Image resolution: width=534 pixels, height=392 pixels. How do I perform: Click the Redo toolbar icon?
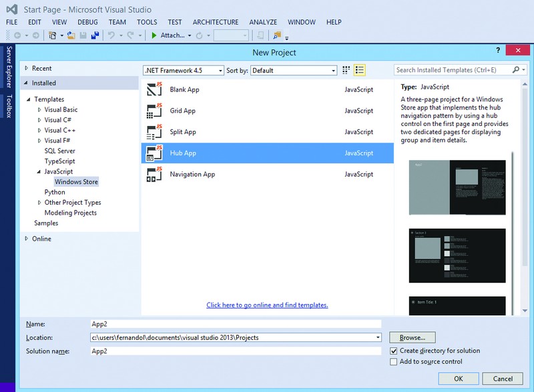[130, 35]
